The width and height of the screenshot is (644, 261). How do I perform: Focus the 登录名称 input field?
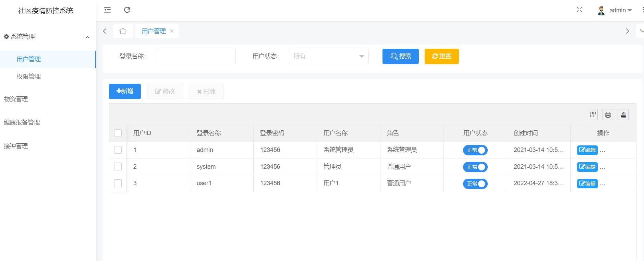point(196,56)
